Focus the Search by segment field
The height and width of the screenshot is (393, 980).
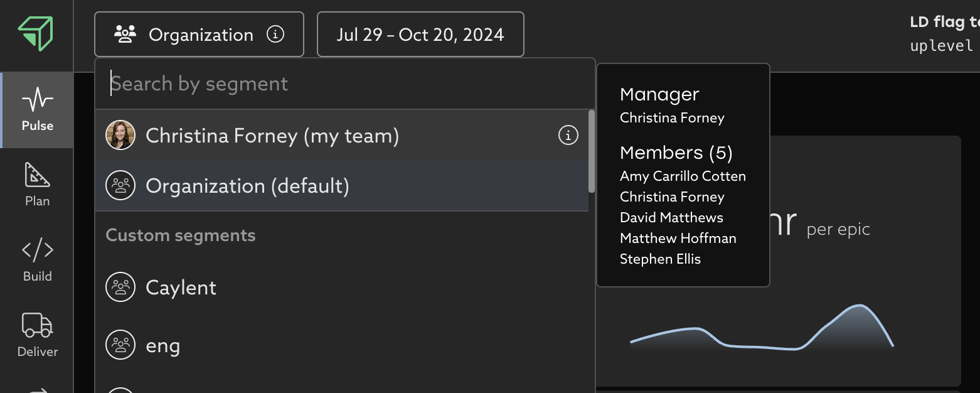pyautogui.click(x=345, y=84)
